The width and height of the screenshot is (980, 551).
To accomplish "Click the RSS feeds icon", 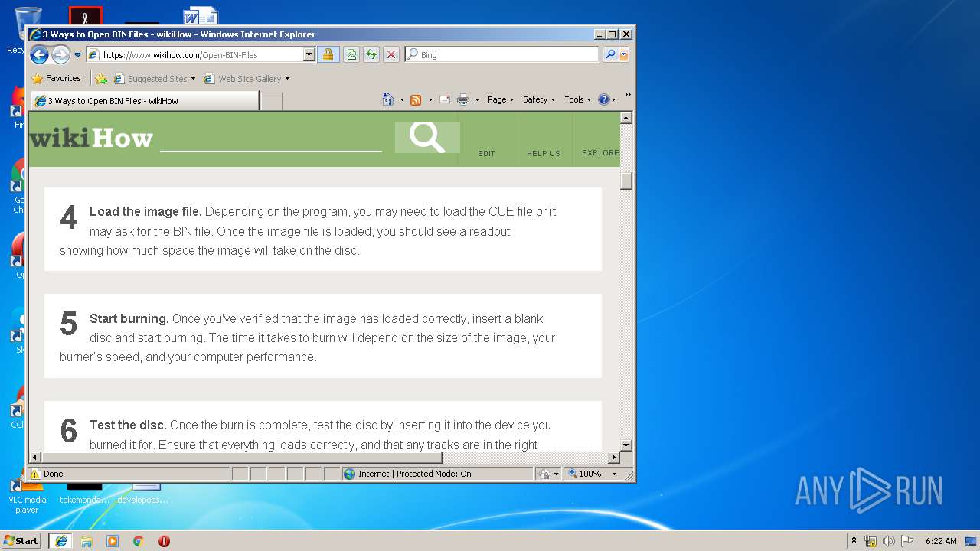I will [416, 99].
